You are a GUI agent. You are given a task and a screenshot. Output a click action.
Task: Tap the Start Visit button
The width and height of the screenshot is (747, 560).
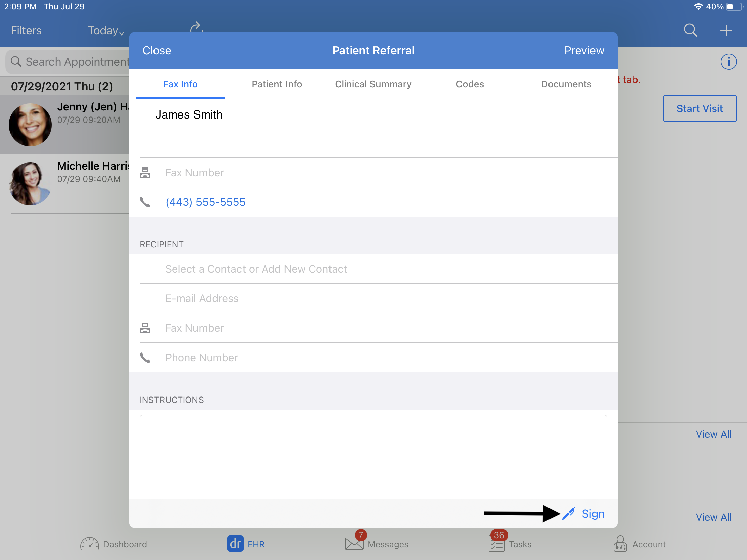point(699,108)
